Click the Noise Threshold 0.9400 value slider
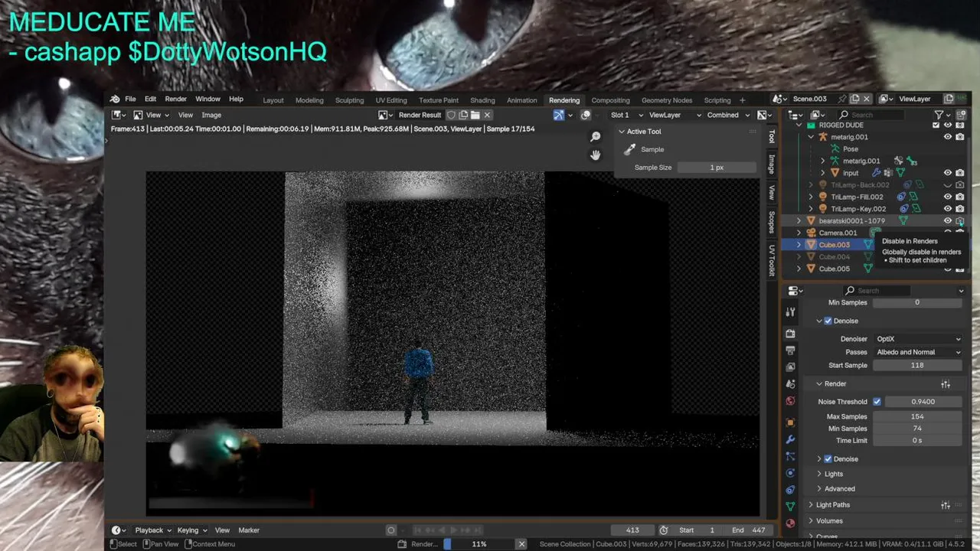Screen dimensions: 980x551 point(923,402)
